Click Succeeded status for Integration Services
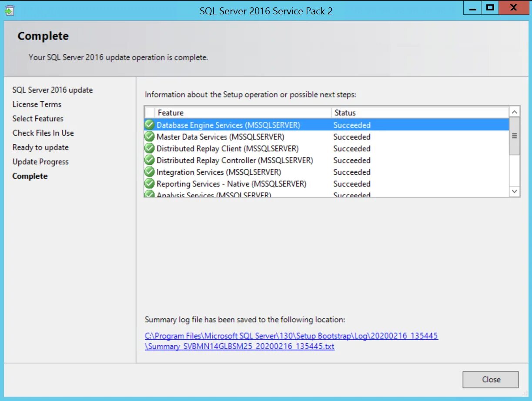Viewport: 532px width, 401px height. click(352, 172)
